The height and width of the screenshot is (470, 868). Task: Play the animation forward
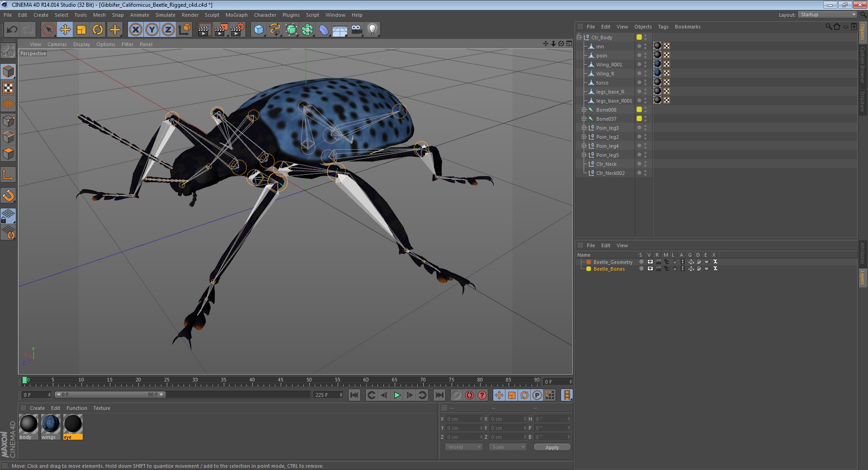397,395
